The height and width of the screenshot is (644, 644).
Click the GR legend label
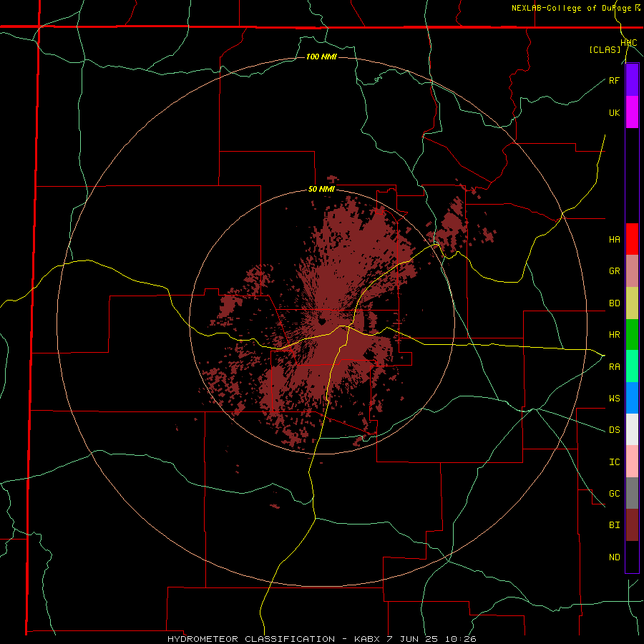click(614, 271)
